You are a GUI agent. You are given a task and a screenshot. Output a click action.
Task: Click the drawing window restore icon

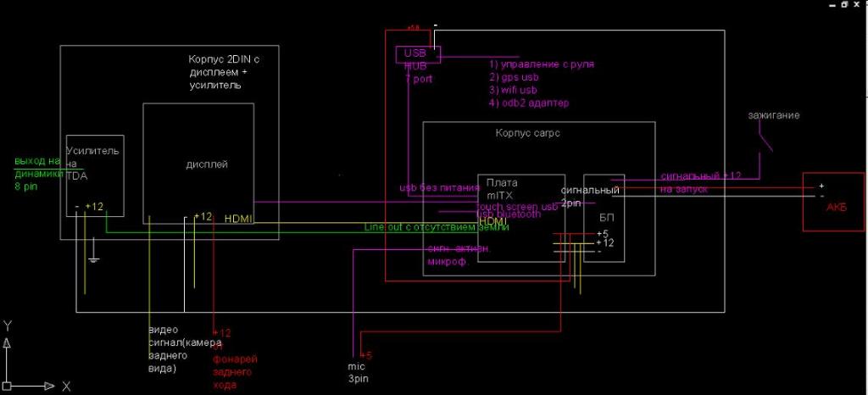click(x=843, y=6)
